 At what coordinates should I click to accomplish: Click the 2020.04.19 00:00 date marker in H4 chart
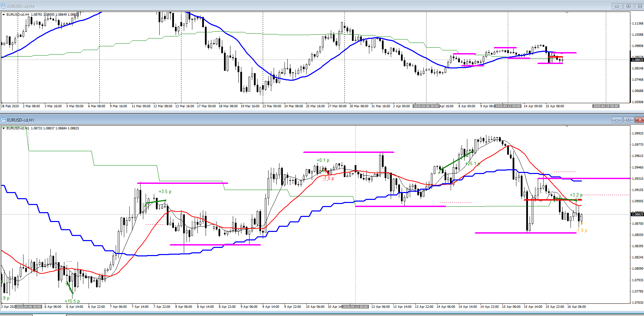[606, 106]
